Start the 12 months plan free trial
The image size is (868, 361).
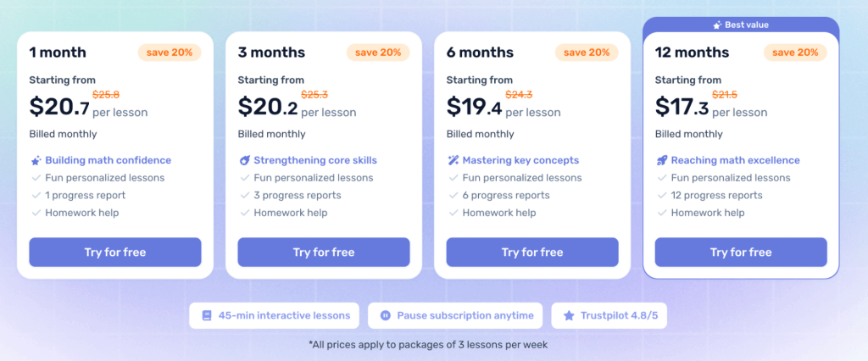(x=741, y=252)
